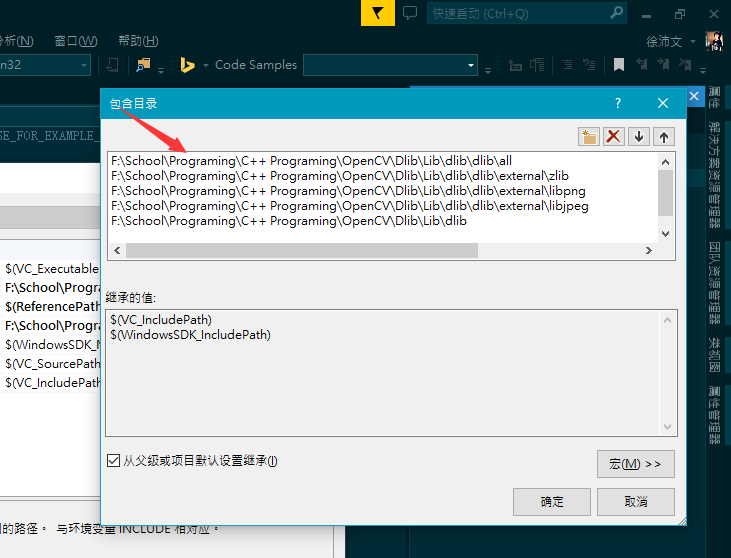Select the external\libpng include path

pyautogui.click(x=349, y=191)
